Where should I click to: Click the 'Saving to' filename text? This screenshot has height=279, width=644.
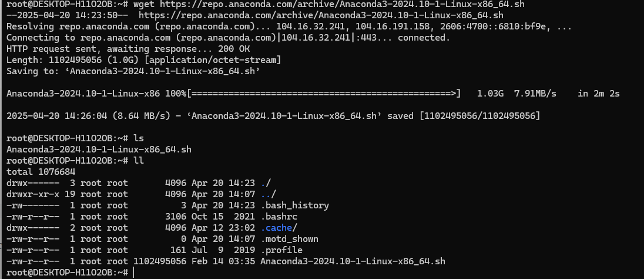pyautogui.click(x=165, y=71)
